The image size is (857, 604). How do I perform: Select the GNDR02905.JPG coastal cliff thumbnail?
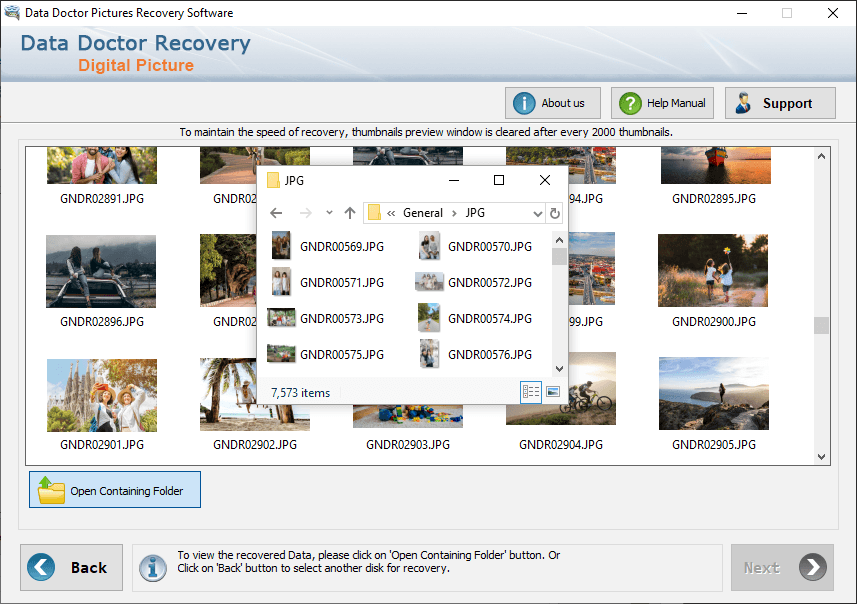pos(714,394)
